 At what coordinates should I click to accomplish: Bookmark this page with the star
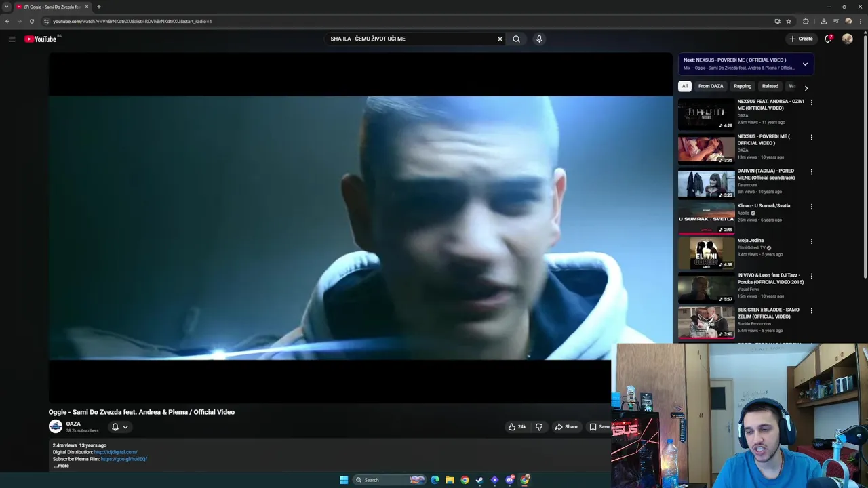coord(789,21)
